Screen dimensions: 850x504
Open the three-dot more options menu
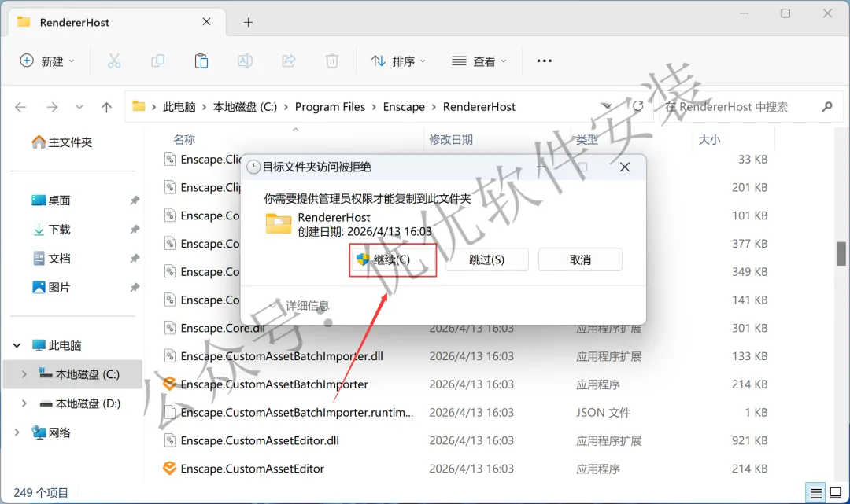point(545,61)
